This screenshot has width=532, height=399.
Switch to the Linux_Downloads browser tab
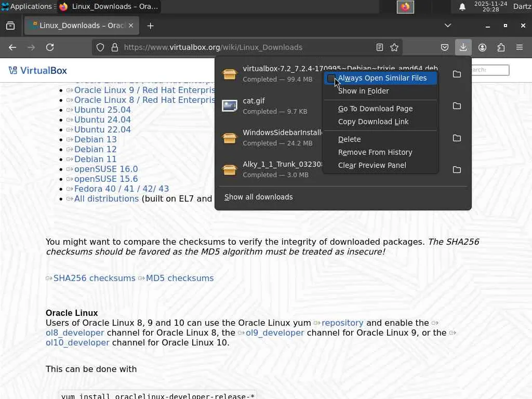[x=82, y=25]
